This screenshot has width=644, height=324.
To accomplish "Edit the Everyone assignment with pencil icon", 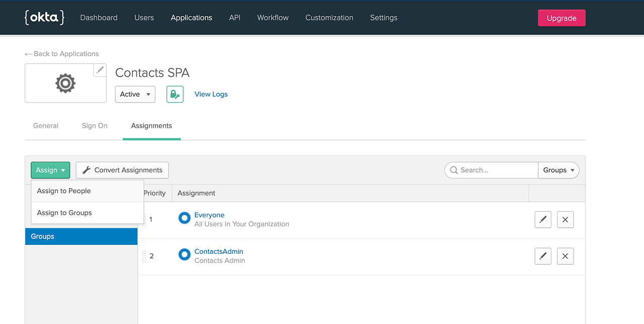I will click(543, 219).
